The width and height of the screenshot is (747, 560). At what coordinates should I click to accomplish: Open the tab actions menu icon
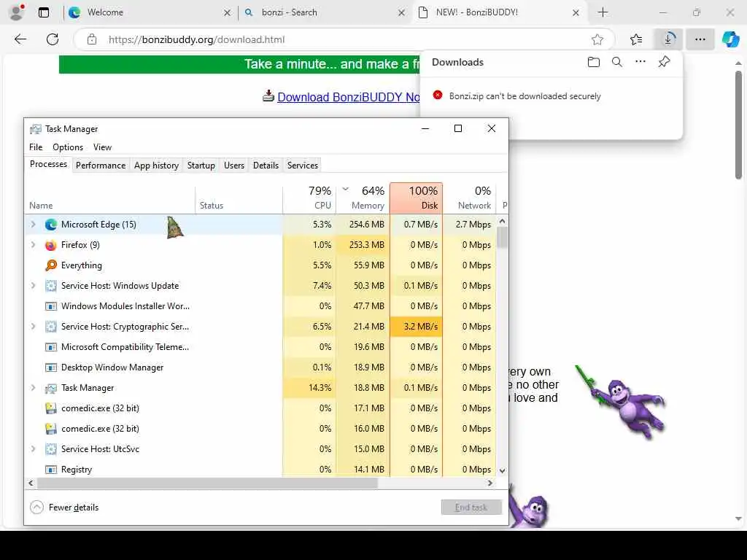click(44, 12)
